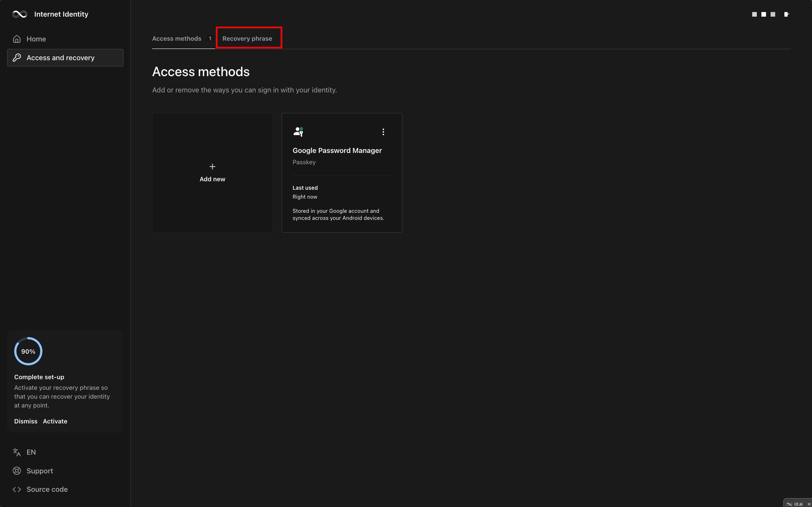Click the Access methods page heading

[201, 72]
